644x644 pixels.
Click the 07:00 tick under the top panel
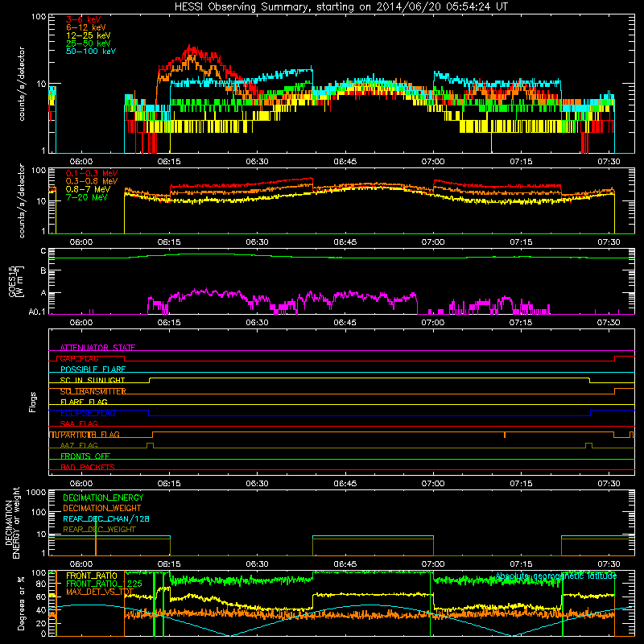coord(433,162)
